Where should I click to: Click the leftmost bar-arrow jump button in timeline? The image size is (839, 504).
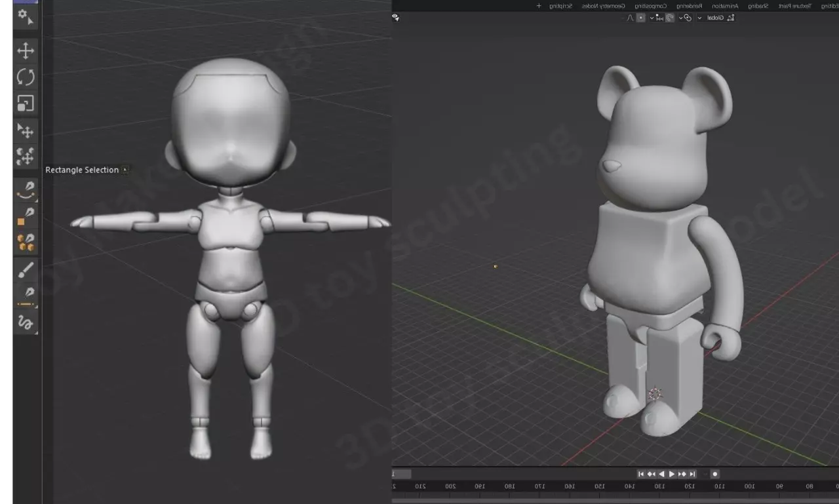click(641, 474)
